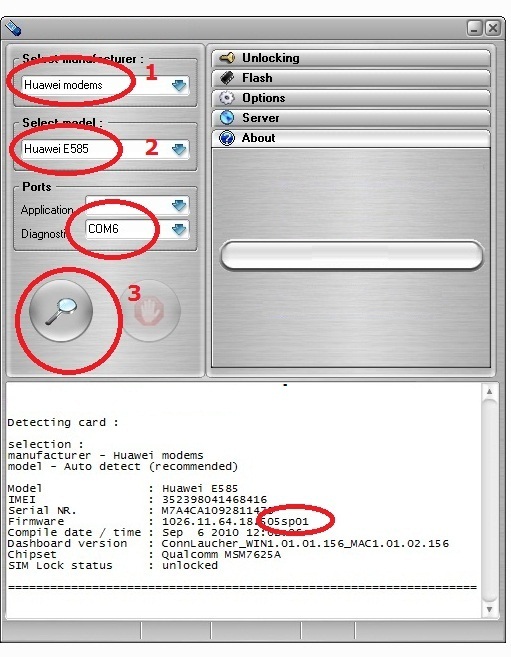Screen dimensions: 511x657
Task: Click the magnifying glass detect button
Action: click(61, 311)
